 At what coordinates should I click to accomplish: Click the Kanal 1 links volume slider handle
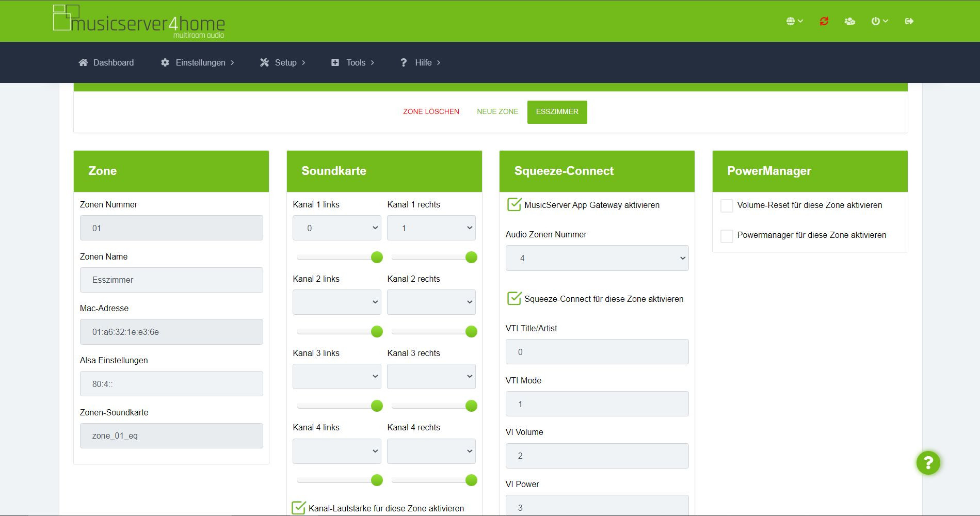(x=377, y=257)
